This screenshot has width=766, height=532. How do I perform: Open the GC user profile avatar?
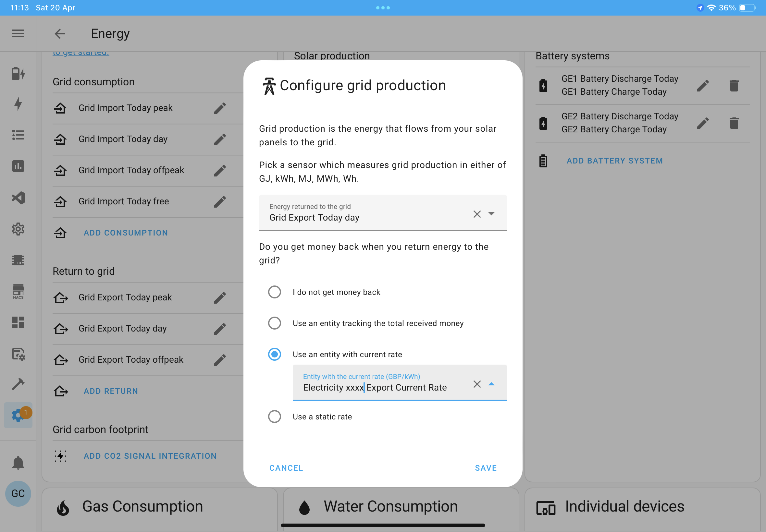(18, 493)
